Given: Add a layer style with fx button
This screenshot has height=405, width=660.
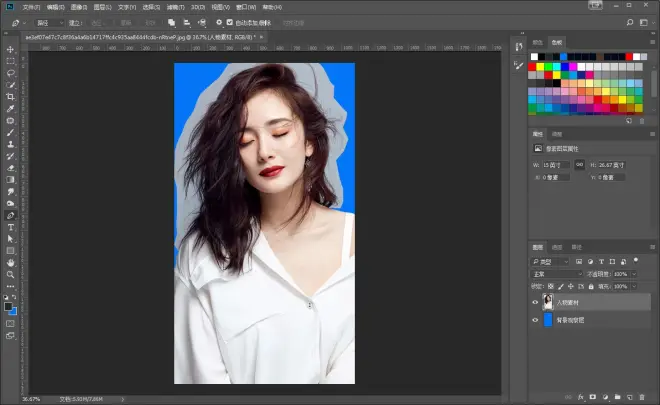Looking at the screenshot, I should (x=580, y=397).
